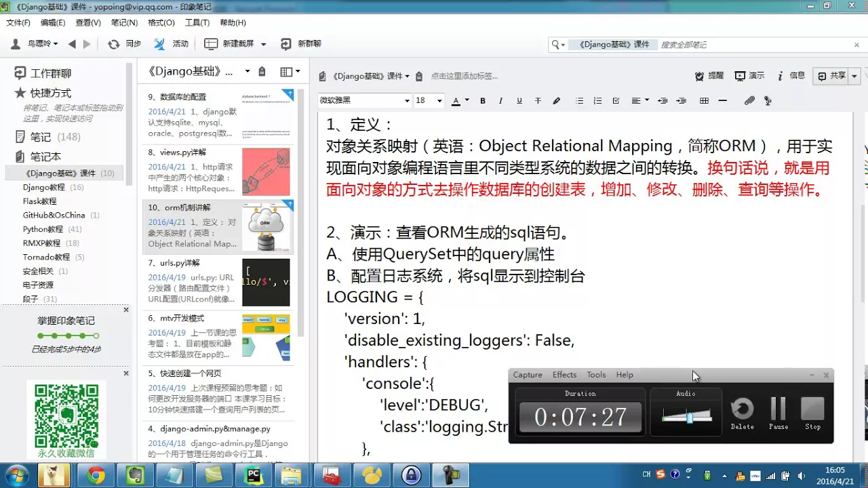Viewport: 868px width, 488px height.
Task: Open the 共享 share dropdown arrow
Action: tap(854, 76)
